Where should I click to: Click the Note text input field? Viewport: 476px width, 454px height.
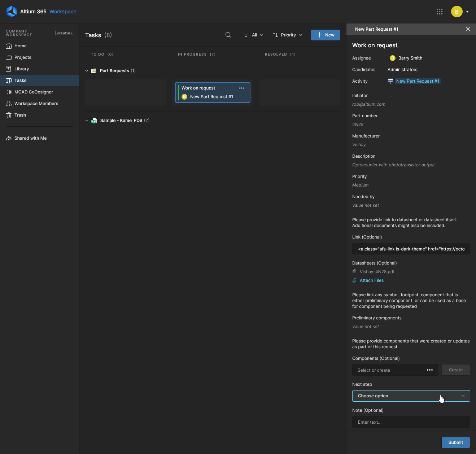click(411, 422)
